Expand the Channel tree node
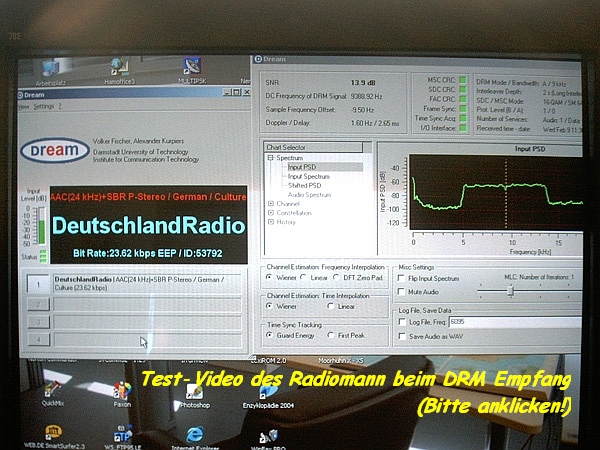 (271, 203)
